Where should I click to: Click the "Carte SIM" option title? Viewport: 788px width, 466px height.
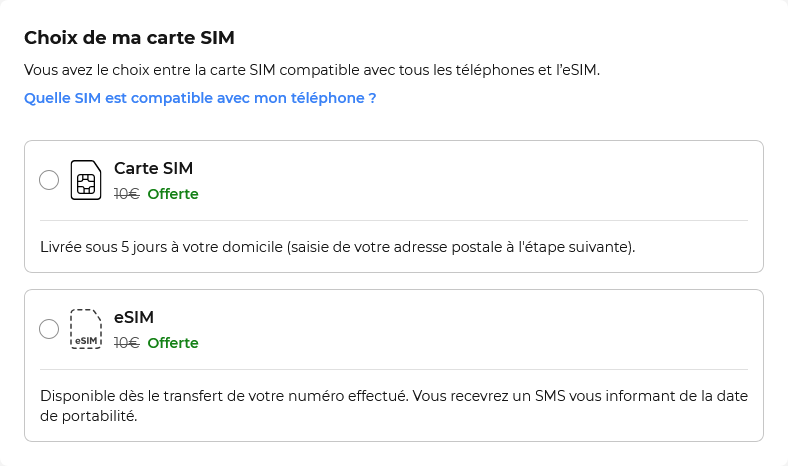[x=153, y=168]
